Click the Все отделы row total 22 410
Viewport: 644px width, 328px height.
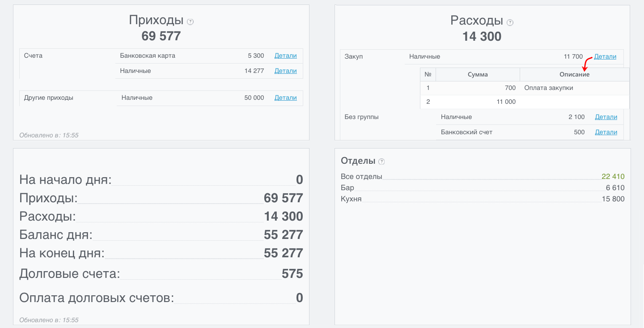tap(613, 176)
